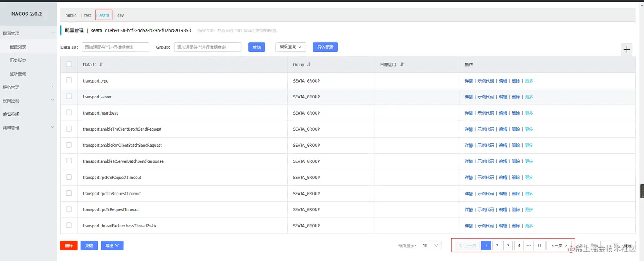Go to page 3
This screenshot has height=261, width=644.
tap(508, 246)
